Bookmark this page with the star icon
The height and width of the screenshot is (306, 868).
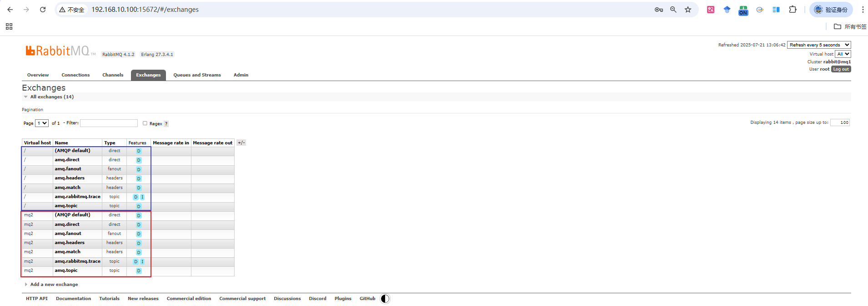tap(688, 10)
